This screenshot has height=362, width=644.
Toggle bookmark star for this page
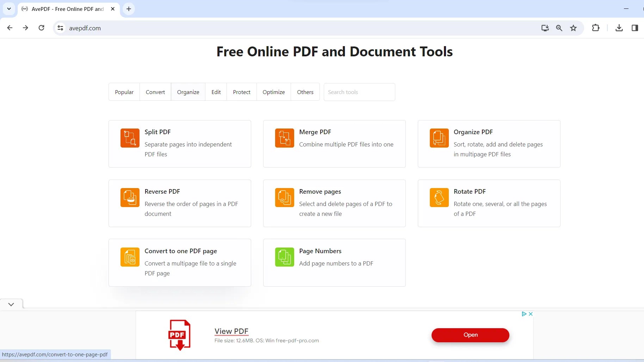click(x=574, y=28)
